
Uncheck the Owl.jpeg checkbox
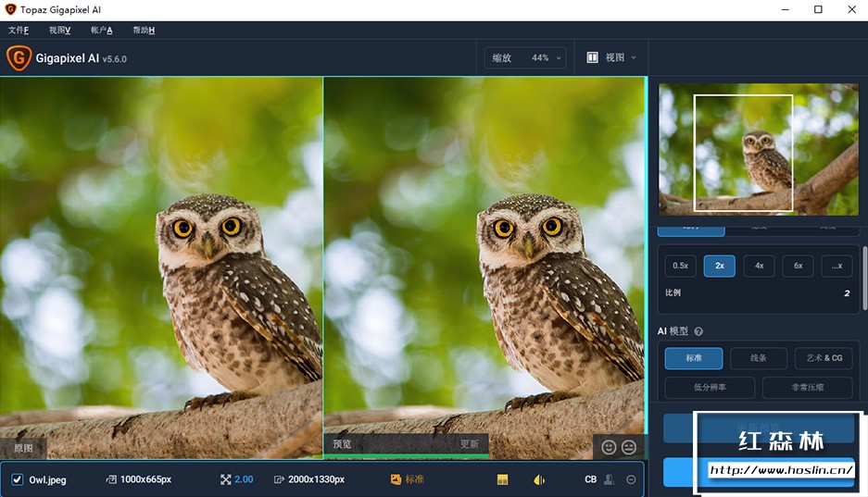(18, 479)
